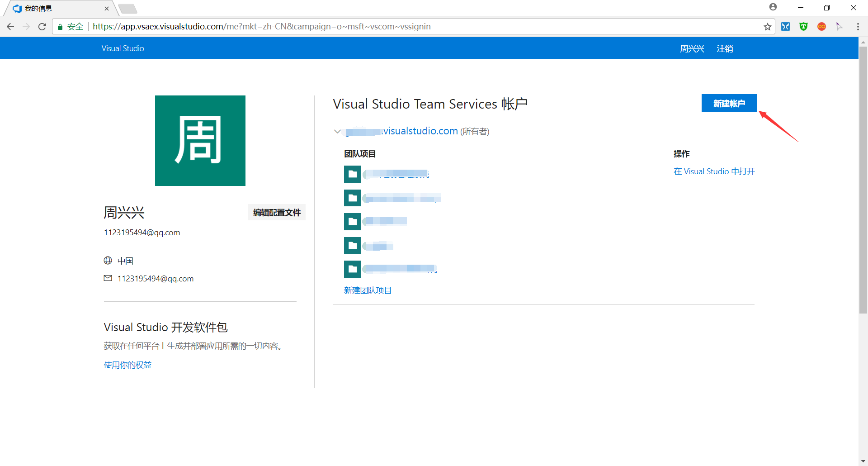
Task: Click 注销 to sign out
Action: pyautogui.click(x=725, y=48)
